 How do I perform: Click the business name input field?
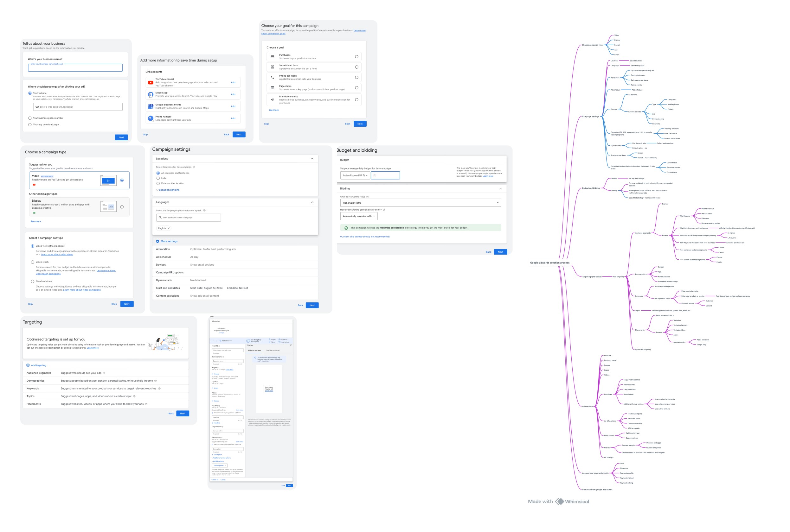75,68
